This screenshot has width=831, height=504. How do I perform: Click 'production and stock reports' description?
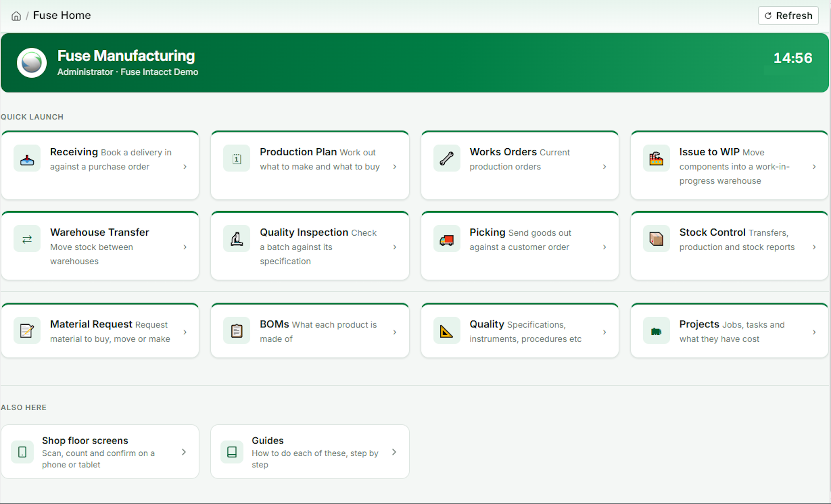click(737, 247)
